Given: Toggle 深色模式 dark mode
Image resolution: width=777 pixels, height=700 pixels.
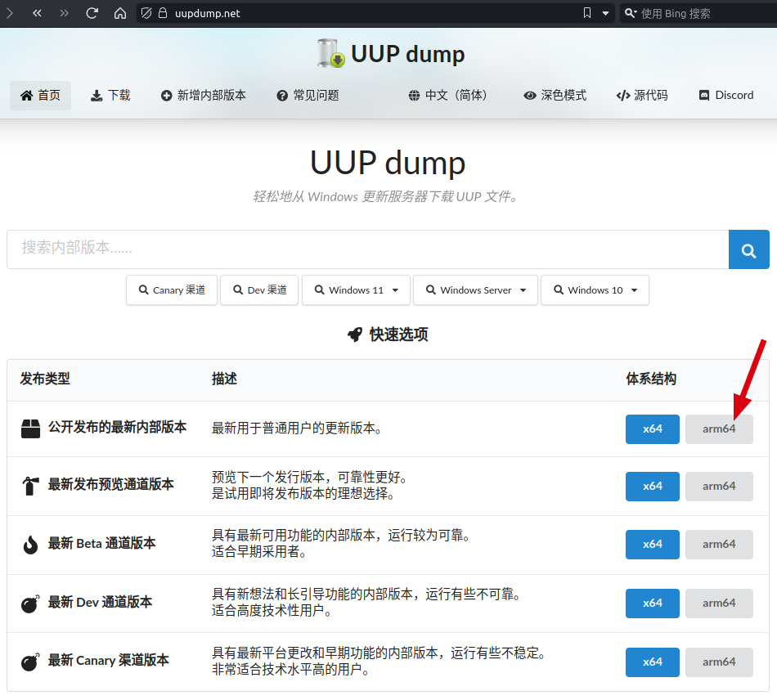Looking at the screenshot, I should 555,96.
